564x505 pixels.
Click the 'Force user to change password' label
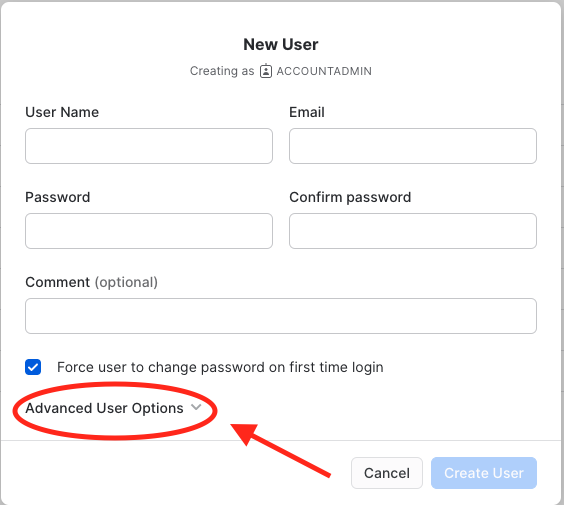point(220,367)
